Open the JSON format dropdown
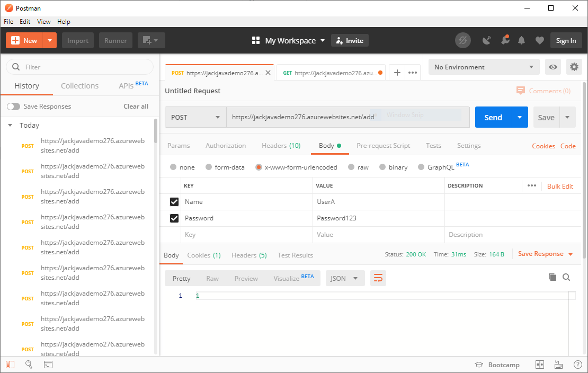Image resolution: width=588 pixels, height=373 pixels. (x=345, y=278)
